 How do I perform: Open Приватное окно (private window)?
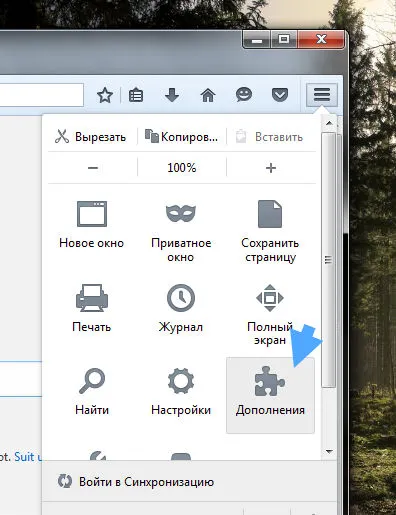181,232
